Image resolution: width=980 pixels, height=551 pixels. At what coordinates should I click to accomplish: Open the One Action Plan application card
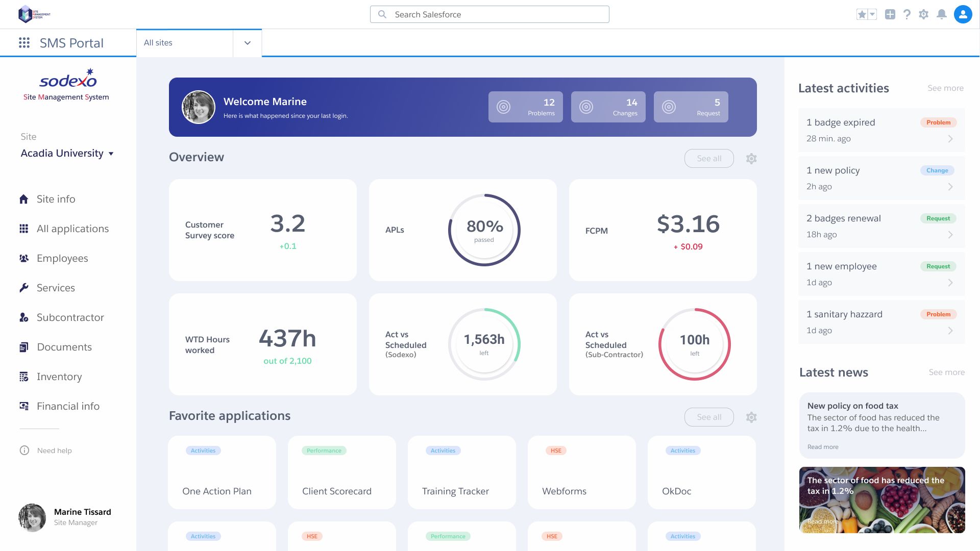tap(222, 472)
